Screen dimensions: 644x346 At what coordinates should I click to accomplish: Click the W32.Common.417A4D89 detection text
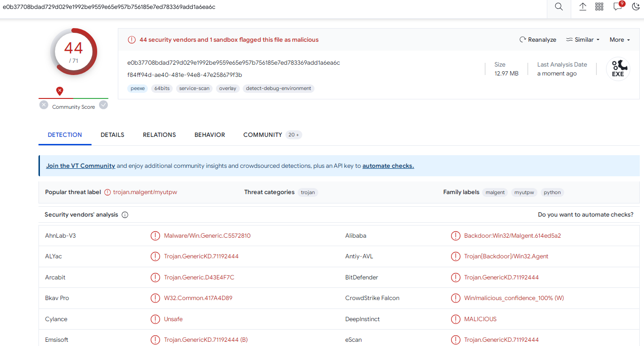click(198, 298)
